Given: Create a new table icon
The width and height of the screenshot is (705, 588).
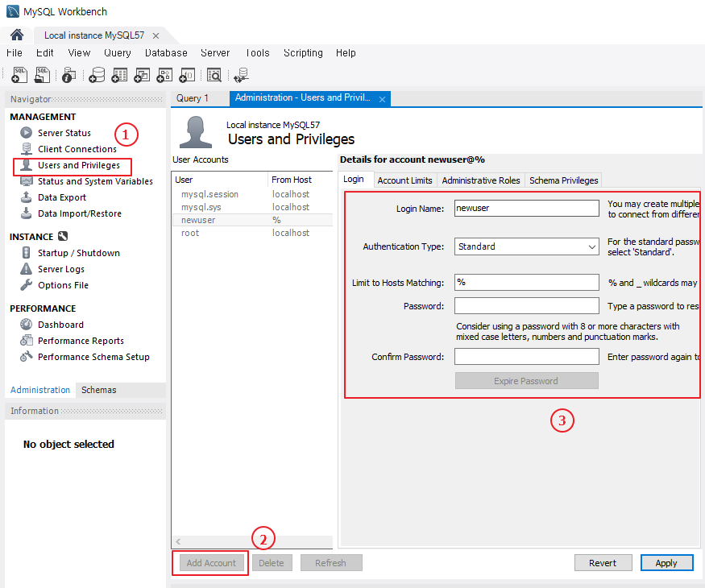Looking at the screenshot, I should point(119,75).
